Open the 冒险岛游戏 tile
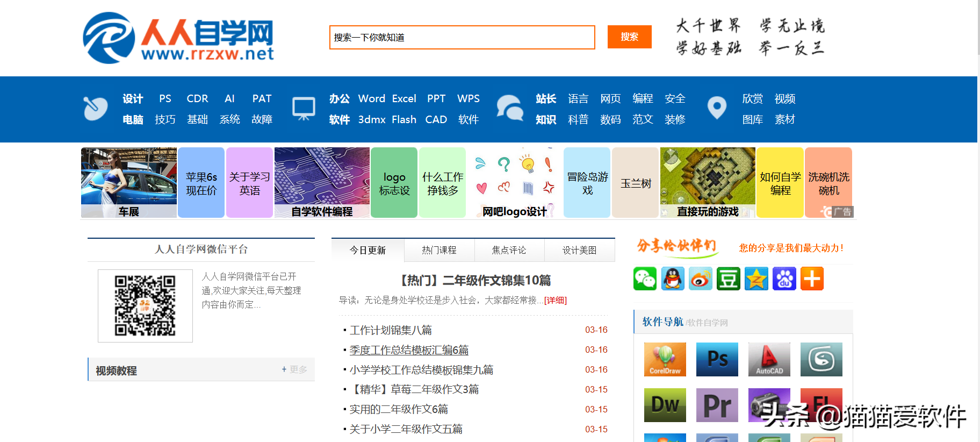 (x=587, y=183)
